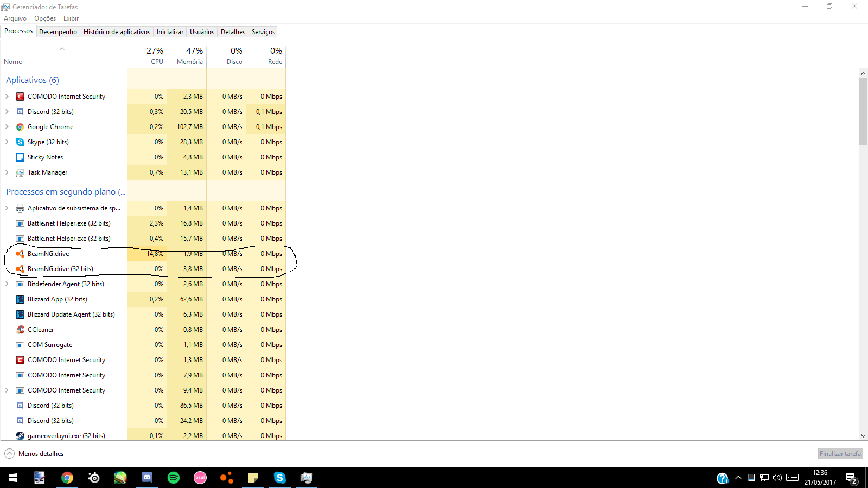The height and width of the screenshot is (488, 868).
Task: Click the COMODO Internet Security icon under Aplicativos
Action: (20, 97)
